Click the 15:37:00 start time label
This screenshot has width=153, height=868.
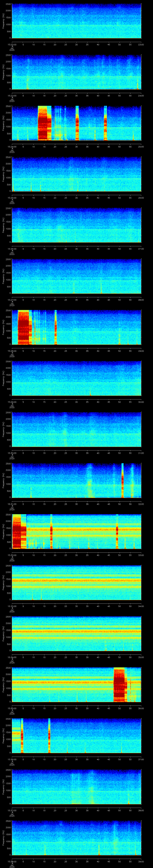pos(12,810)
